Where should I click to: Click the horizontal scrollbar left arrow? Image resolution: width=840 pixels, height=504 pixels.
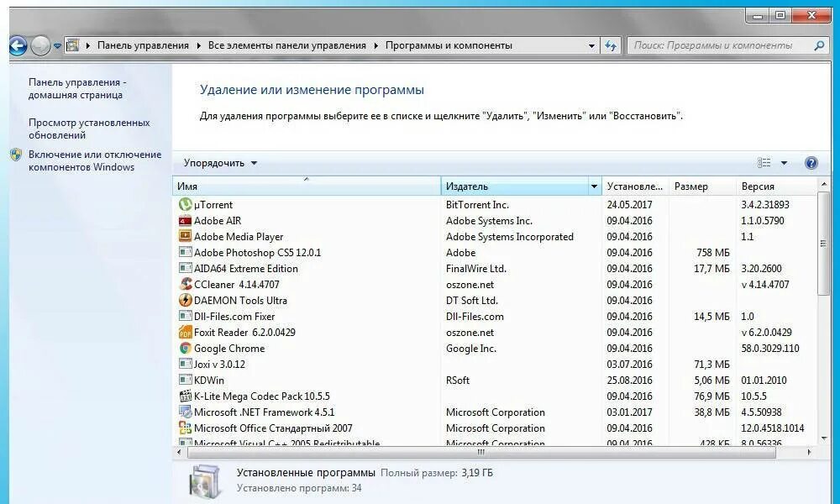(x=179, y=452)
